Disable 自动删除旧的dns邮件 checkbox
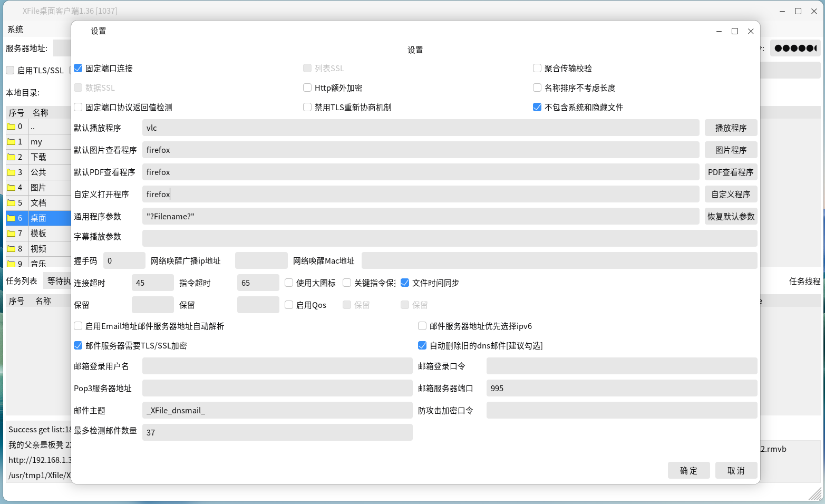Viewport: 825px width, 504px height. tap(422, 345)
